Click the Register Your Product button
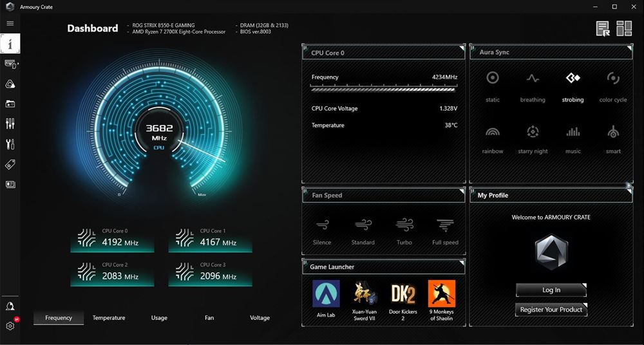644x345 pixels. (x=551, y=310)
